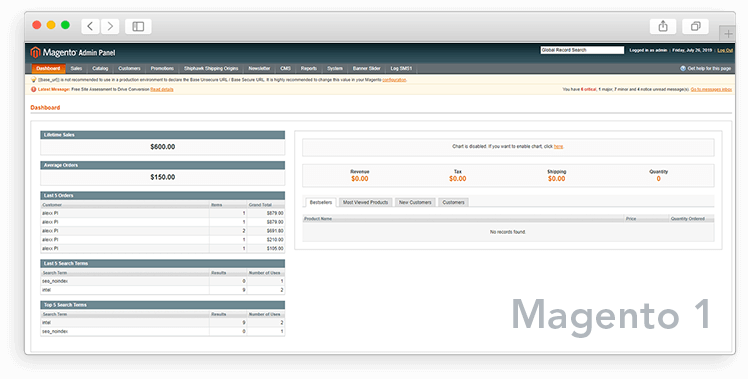This screenshot has width=748, height=379.
Task: Switch to Most Viewed Products tab
Action: pyautogui.click(x=365, y=202)
